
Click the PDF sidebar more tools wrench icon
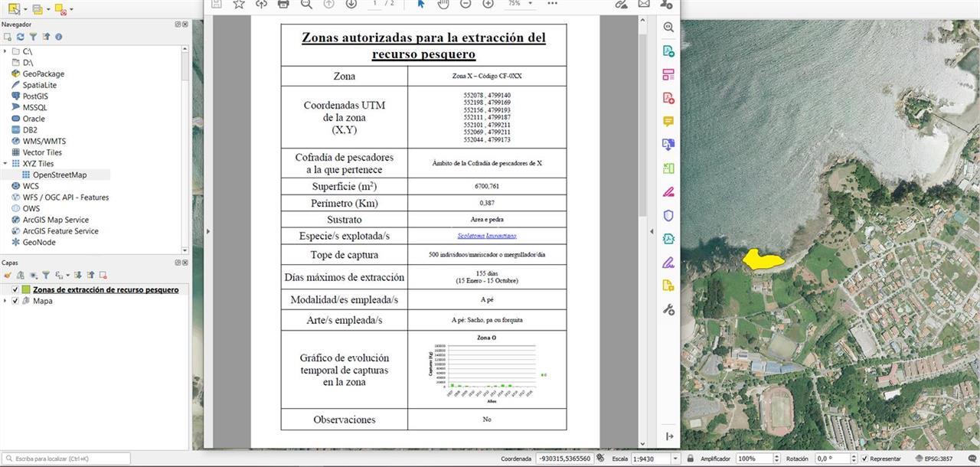(x=668, y=309)
